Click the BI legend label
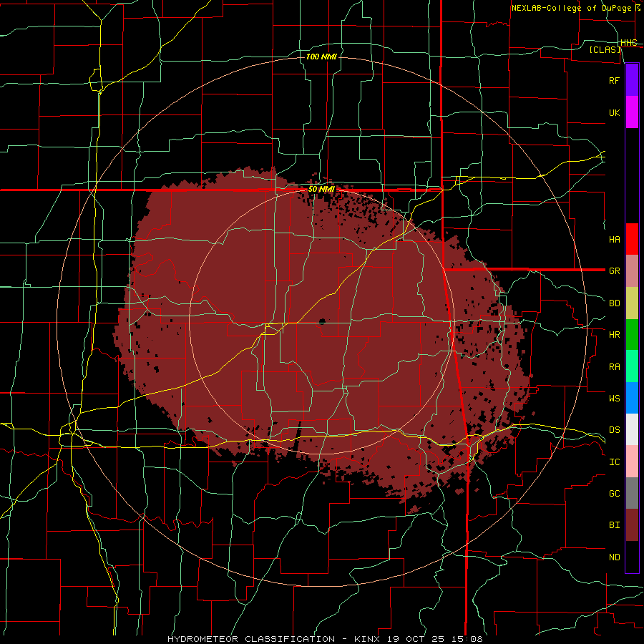The height and width of the screenshot is (644, 644). coord(614,525)
